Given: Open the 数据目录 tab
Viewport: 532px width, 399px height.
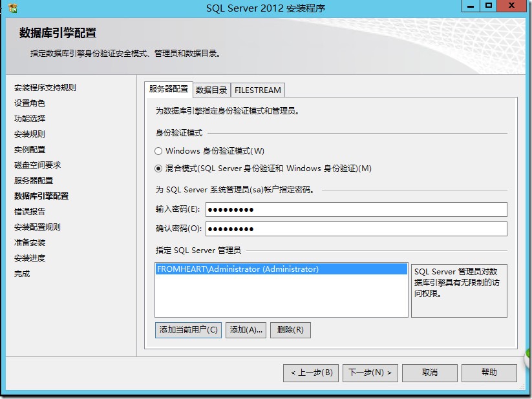Looking at the screenshot, I should click(x=211, y=90).
